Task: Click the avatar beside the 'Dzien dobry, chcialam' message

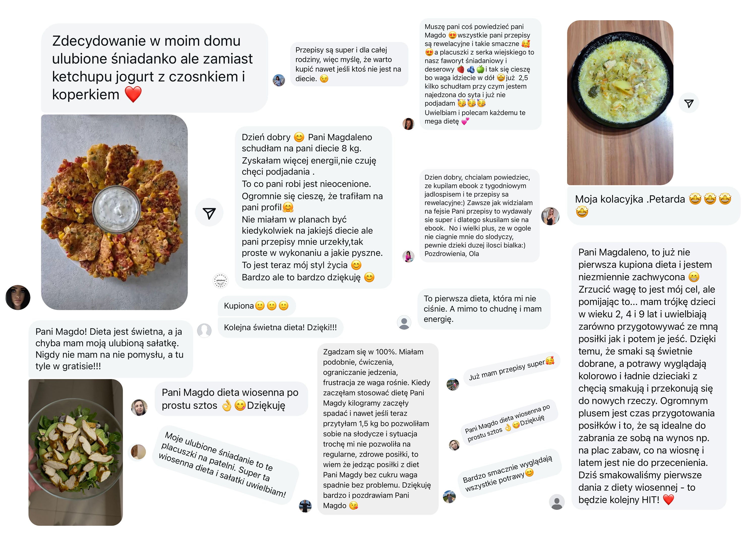Action: [408, 256]
